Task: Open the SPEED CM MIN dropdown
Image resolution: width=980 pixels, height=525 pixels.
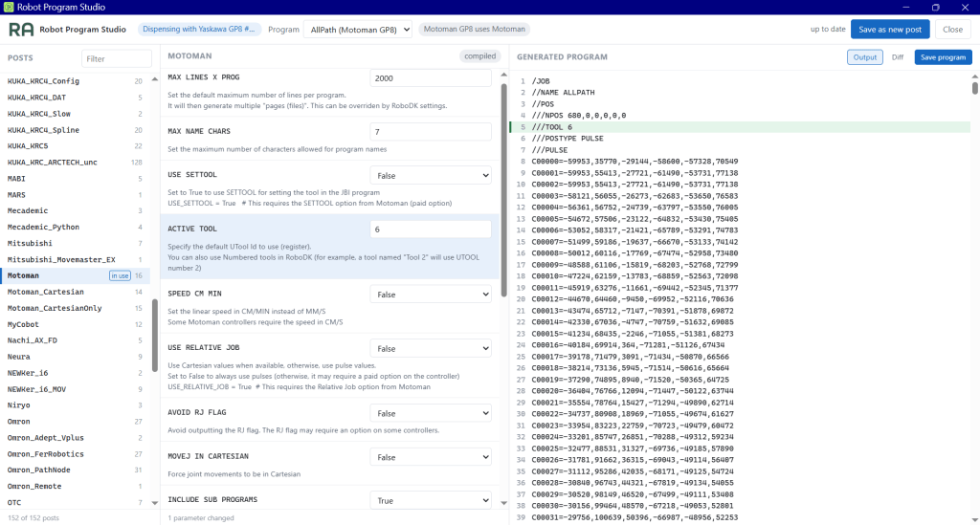Action: (431, 294)
